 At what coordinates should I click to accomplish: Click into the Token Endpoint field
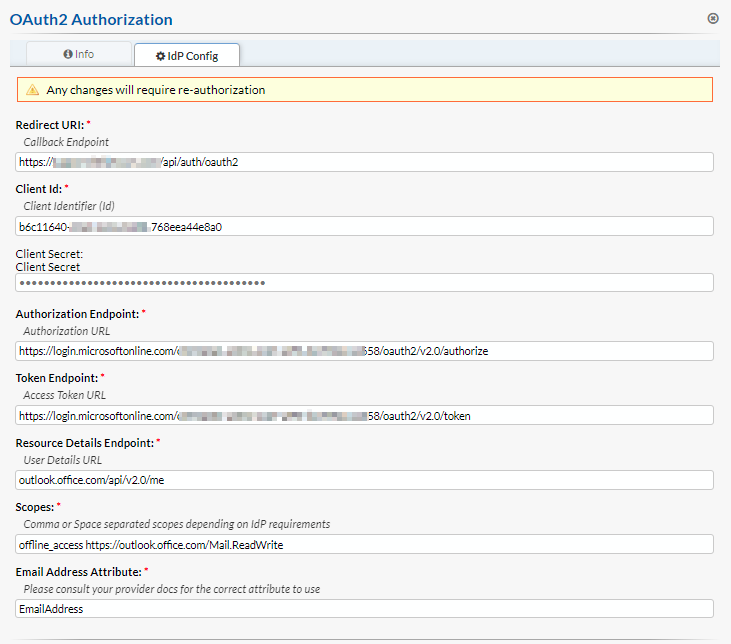365,415
